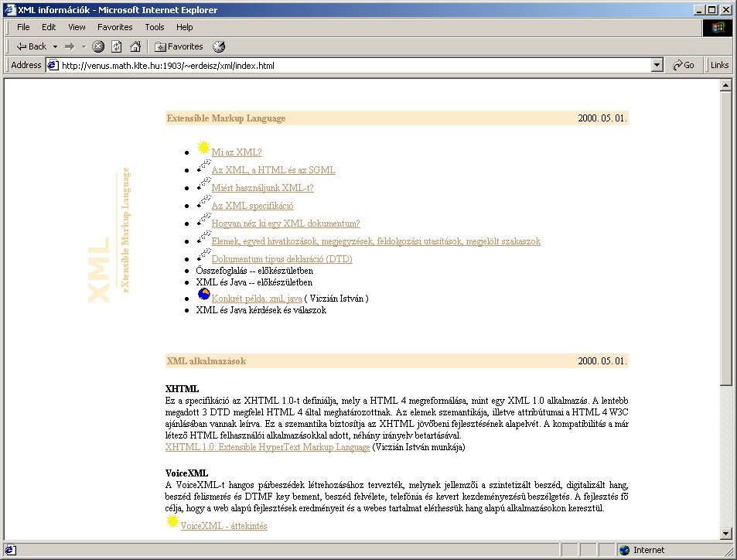Open the Links toolbar
The height and width of the screenshot is (560, 737).
point(719,65)
